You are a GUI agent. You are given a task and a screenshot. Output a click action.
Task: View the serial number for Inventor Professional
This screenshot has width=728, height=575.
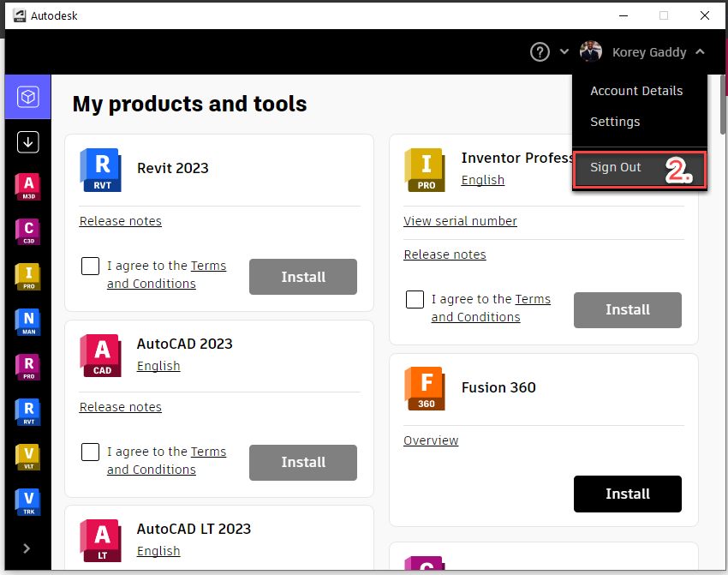(x=460, y=220)
